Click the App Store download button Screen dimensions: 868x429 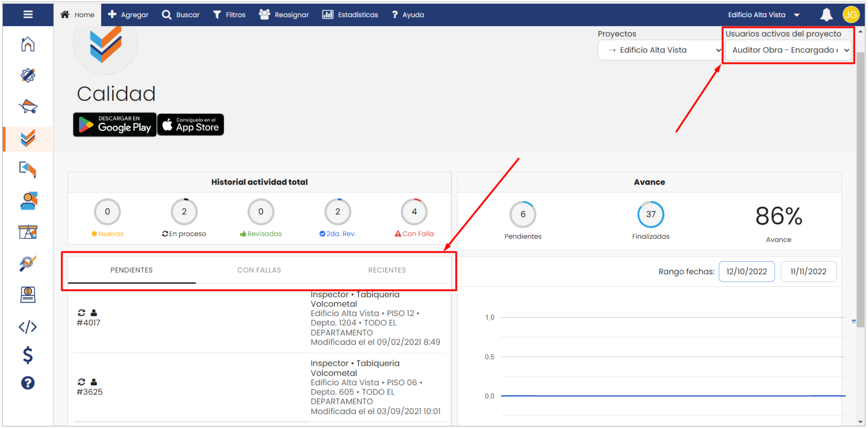tap(191, 125)
